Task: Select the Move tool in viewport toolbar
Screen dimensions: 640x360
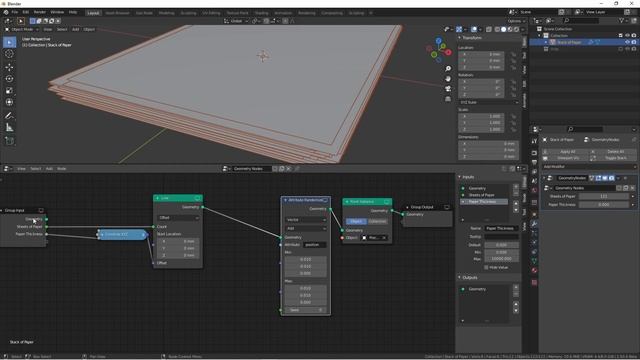Action: coord(9,67)
